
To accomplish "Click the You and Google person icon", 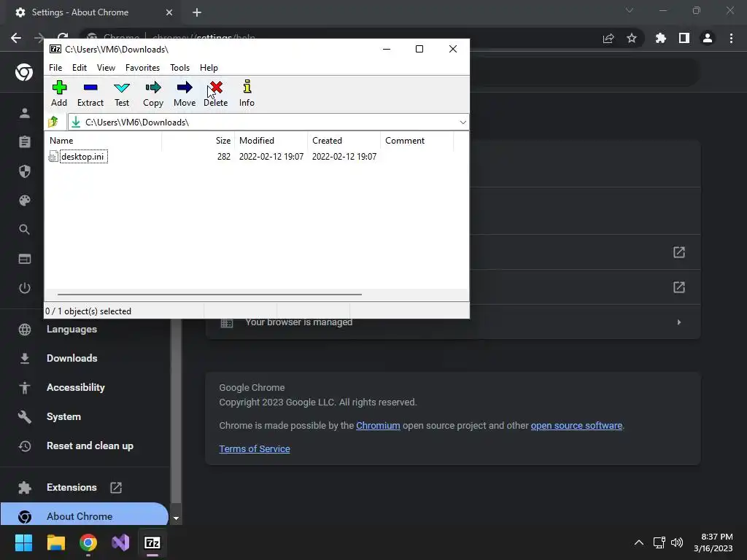I will pyautogui.click(x=25, y=113).
